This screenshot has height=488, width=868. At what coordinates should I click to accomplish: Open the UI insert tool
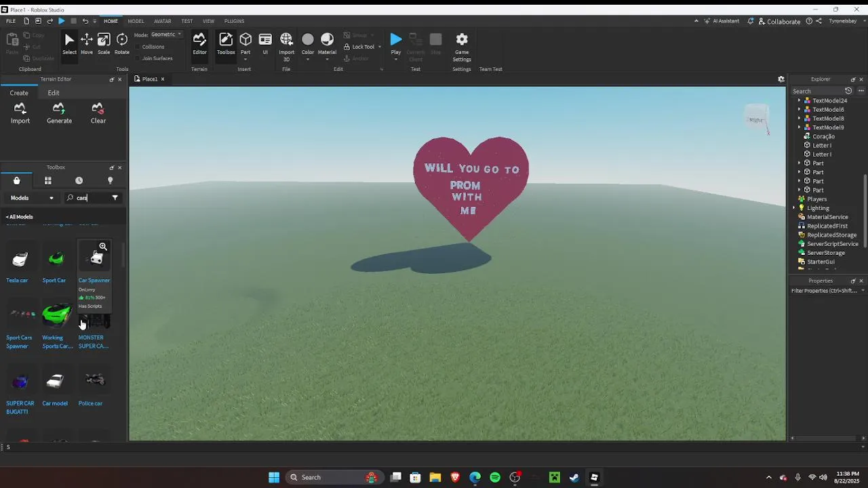(265, 44)
